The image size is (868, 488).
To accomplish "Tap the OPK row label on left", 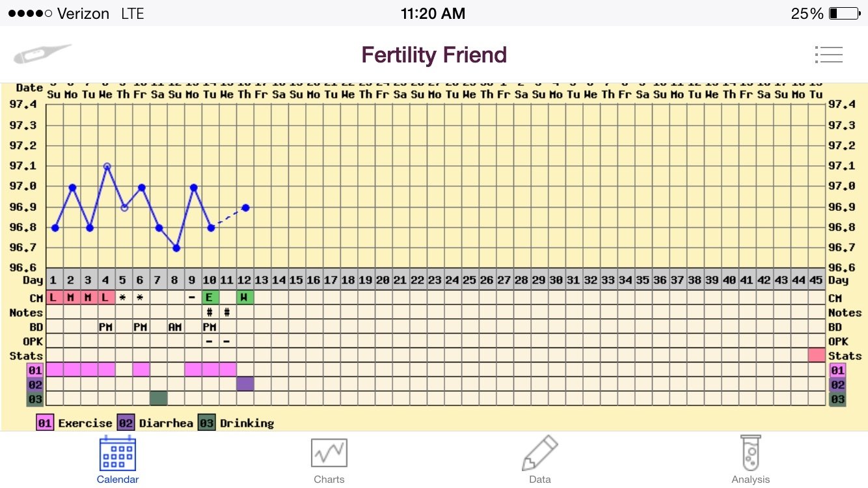I will click(33, 341).
